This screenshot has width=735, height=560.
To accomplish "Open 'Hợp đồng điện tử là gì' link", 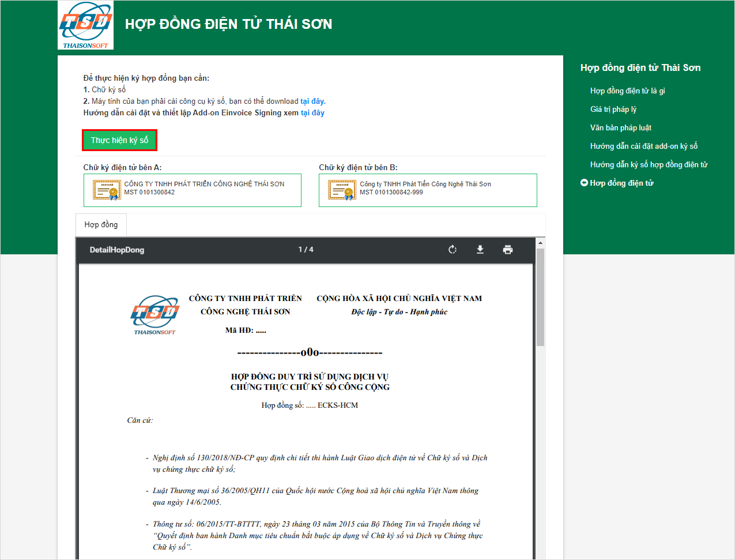I will [628, 91].
